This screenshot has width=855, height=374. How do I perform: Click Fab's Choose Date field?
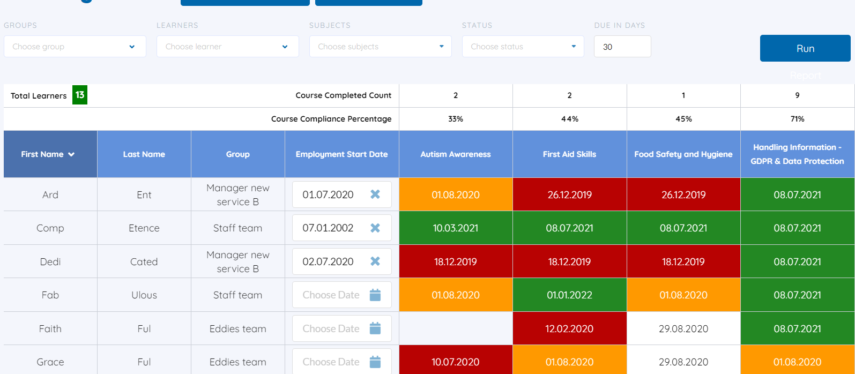click(x=342, y=295)
